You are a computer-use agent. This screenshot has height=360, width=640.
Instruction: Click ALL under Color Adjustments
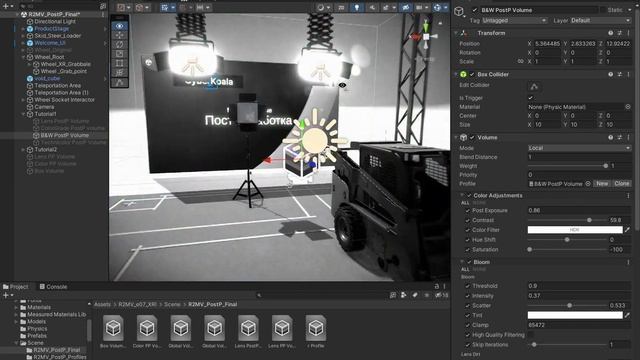click(x=465, y=203)
